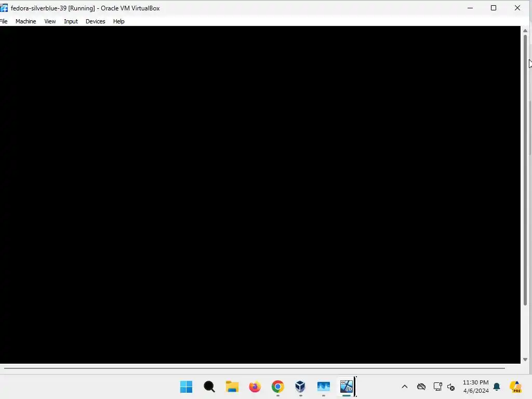
Task: Open notifications bell icon
Action: pyautogui.click(x=497, y=387)
